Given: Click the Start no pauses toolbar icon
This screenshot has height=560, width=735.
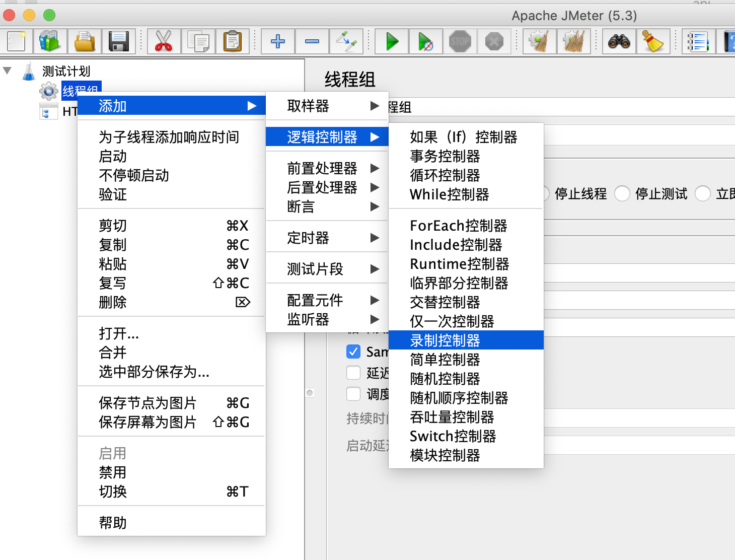Looking at the screenshot, I should click(426, 41).
